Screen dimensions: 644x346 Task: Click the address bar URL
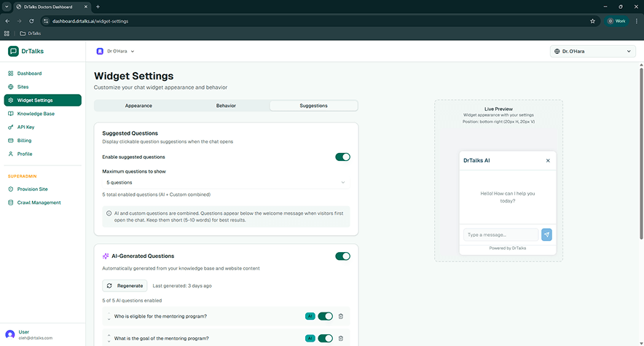click(x=90, y=21)
